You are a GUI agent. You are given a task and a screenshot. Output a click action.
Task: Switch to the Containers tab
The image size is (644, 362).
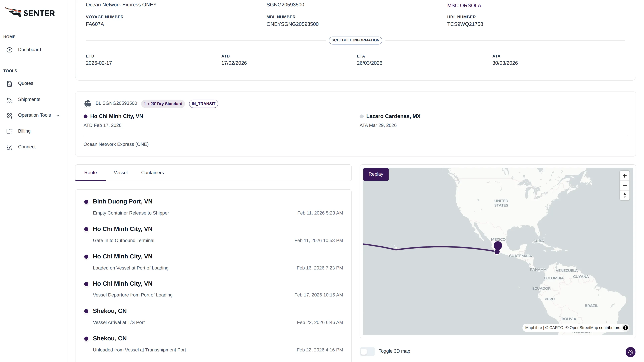(152, 173)
